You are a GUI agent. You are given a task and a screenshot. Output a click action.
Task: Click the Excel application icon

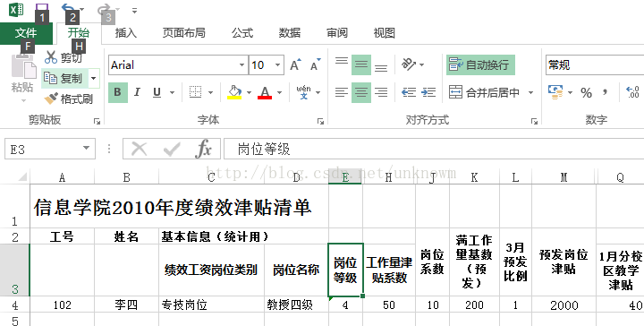click(x=16, y=9)
